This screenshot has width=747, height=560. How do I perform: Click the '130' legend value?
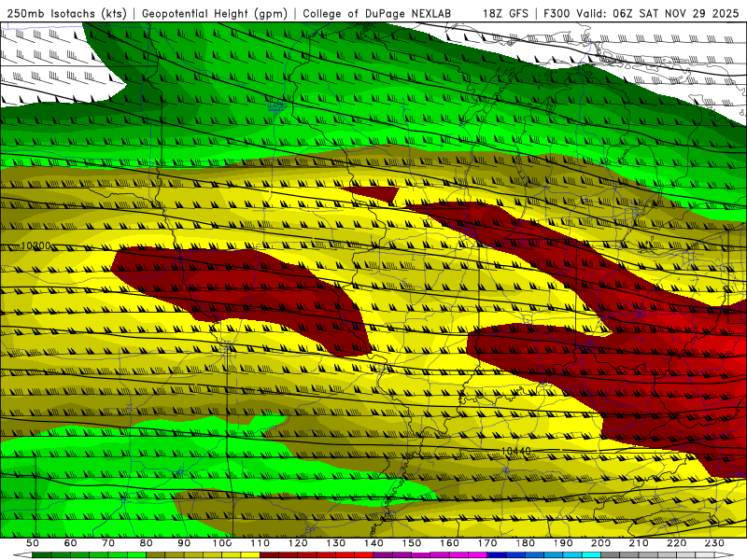point(336,543)
